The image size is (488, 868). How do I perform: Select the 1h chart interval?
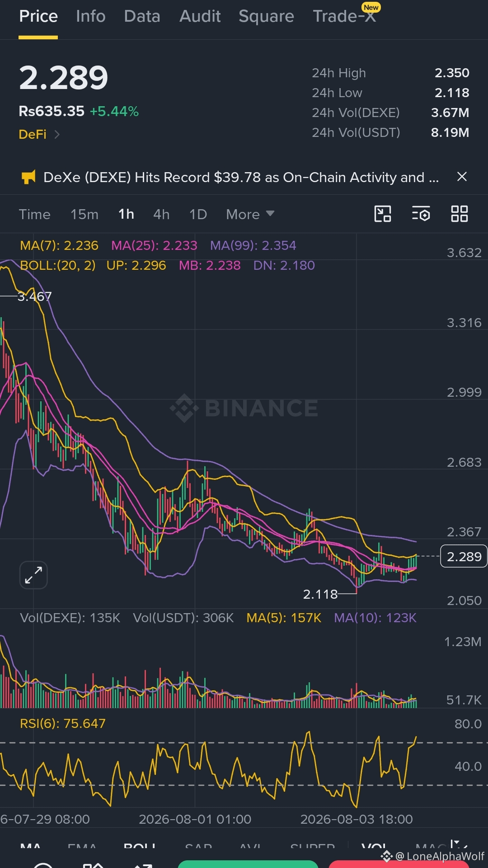126,214
